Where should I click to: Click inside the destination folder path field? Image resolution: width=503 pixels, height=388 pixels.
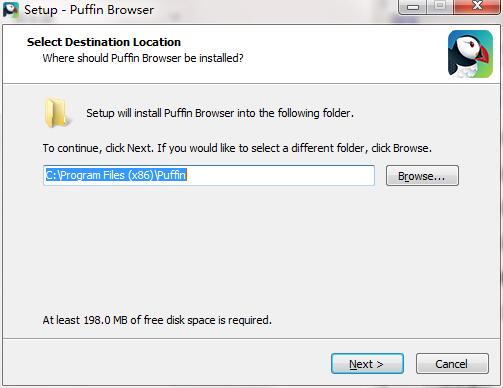(x=209, y=175)
